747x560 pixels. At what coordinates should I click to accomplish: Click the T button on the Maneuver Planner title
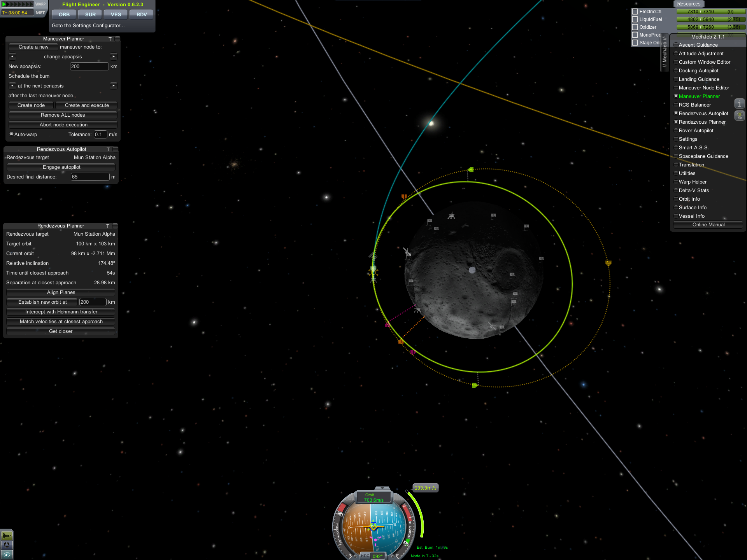(x=110, y=39)
